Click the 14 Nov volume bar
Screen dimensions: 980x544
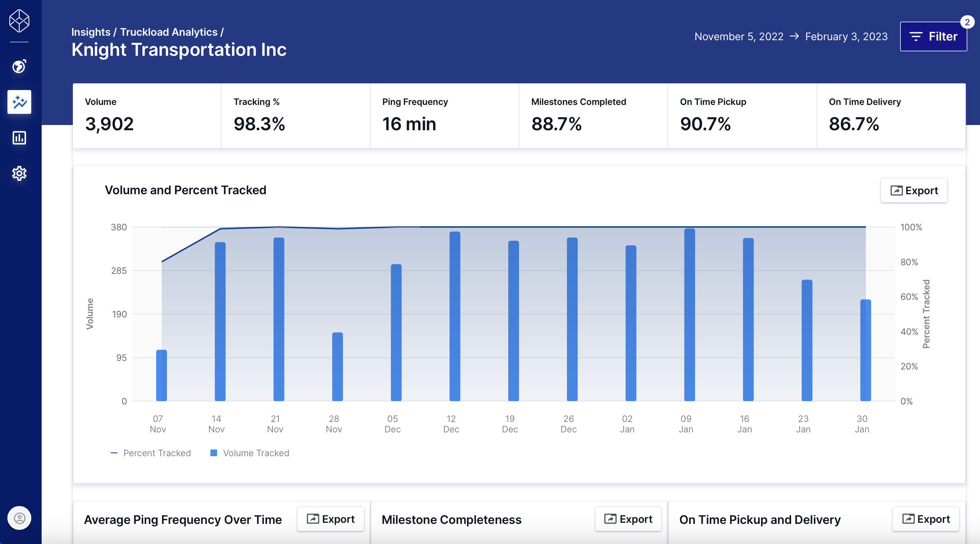[x=220, y=321]
